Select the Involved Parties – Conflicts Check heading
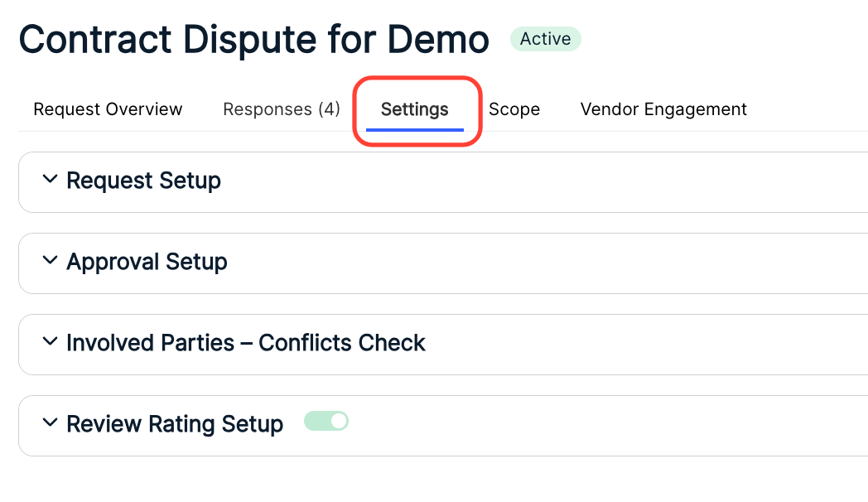The width and height of the screenshot is (868, 502). 246,343
